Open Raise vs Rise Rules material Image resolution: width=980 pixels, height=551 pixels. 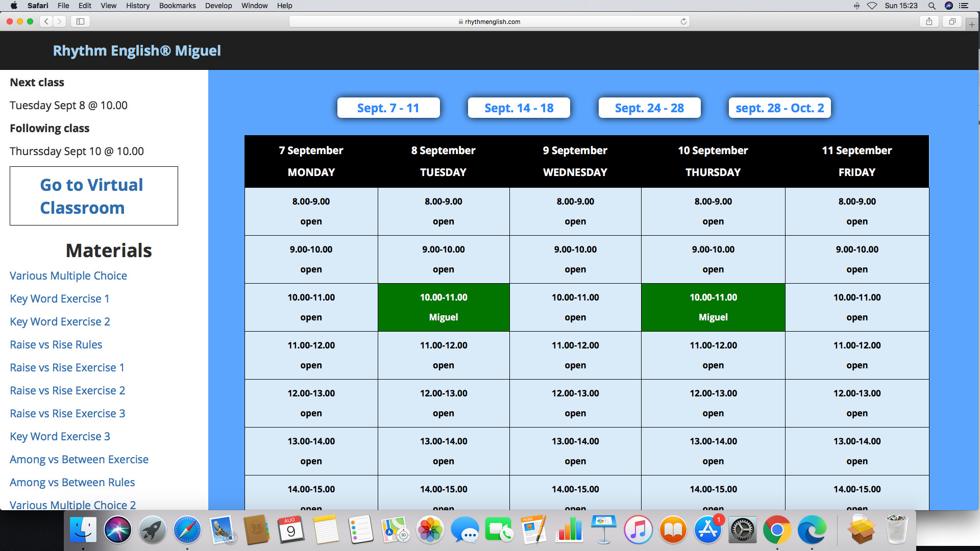(56, 344)
